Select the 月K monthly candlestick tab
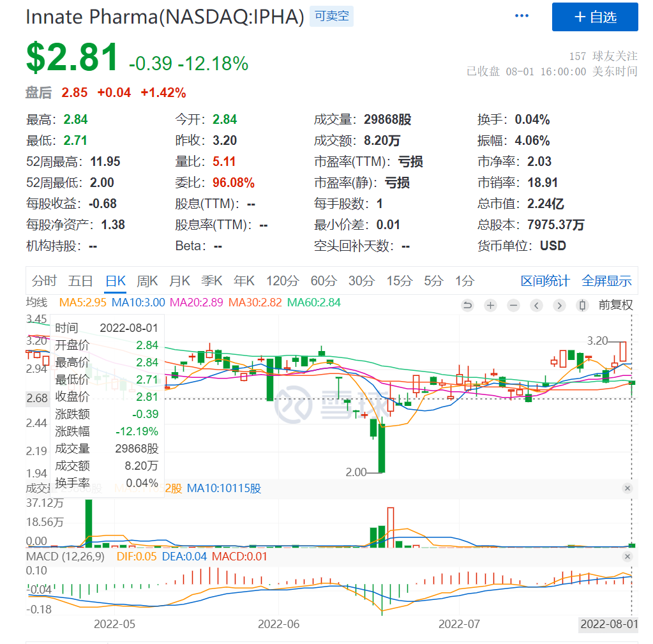The height and width of the screenshot is (644, 653). [x=179, y=281]
